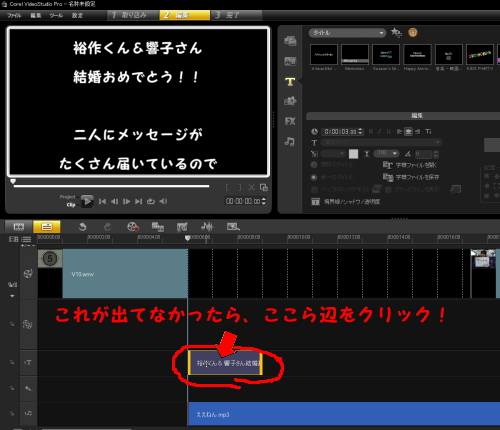Image resolution: width=500 pixels, height=430 pixels.
Task: Enable the show grid lines checkbox
Action: (388, 190)
